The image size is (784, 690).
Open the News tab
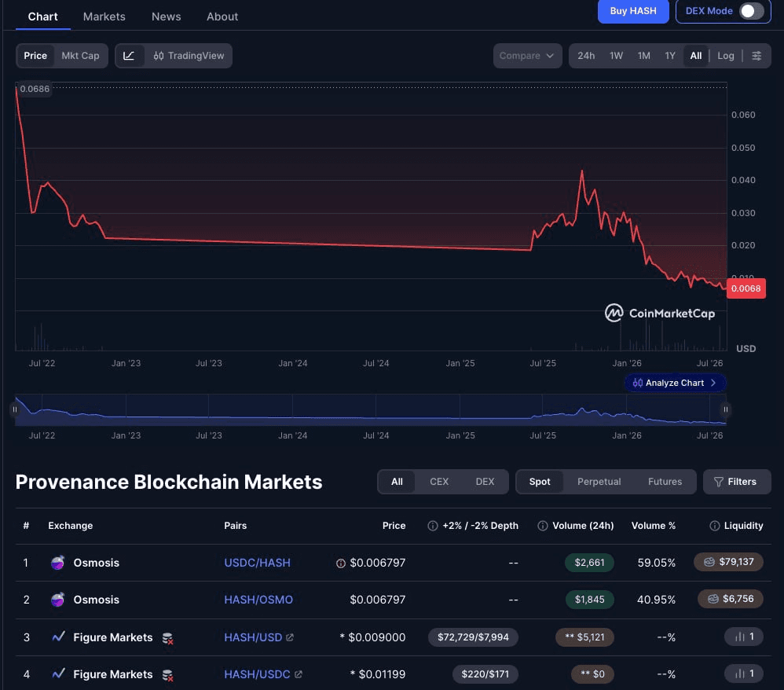[x=166, y=17]
